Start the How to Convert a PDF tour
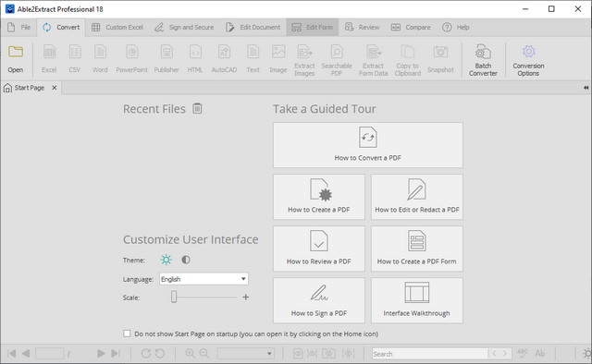The image size is (592, 364). 368,145
